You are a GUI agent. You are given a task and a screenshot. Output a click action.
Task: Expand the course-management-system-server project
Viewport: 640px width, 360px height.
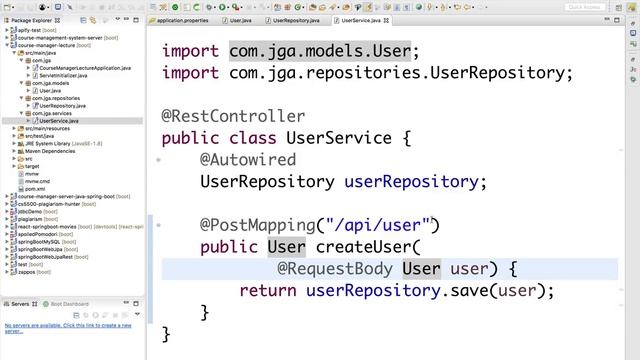click(x=7, y=38)
